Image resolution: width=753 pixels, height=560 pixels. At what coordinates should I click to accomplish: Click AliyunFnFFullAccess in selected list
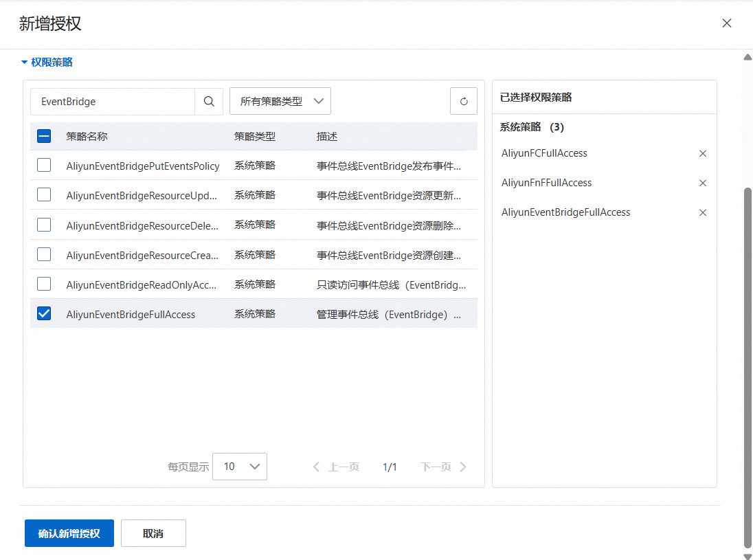click(546, 183)
